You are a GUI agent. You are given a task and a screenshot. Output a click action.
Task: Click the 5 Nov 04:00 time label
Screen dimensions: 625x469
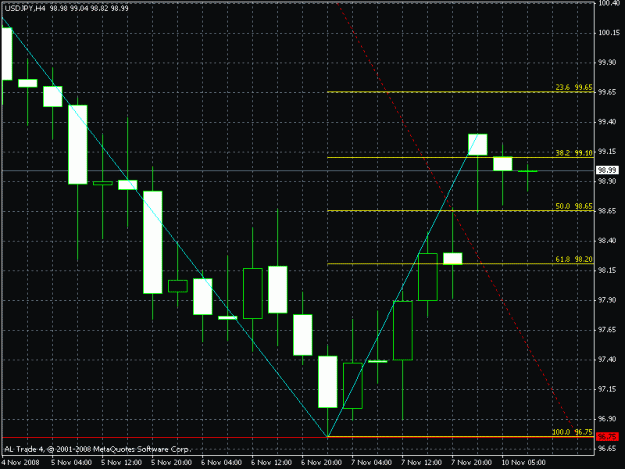[71, 463]
